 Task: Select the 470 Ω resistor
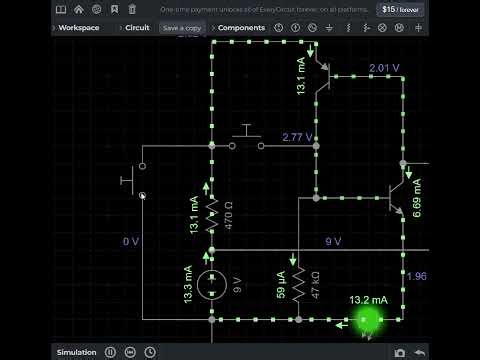coord(212,215)
